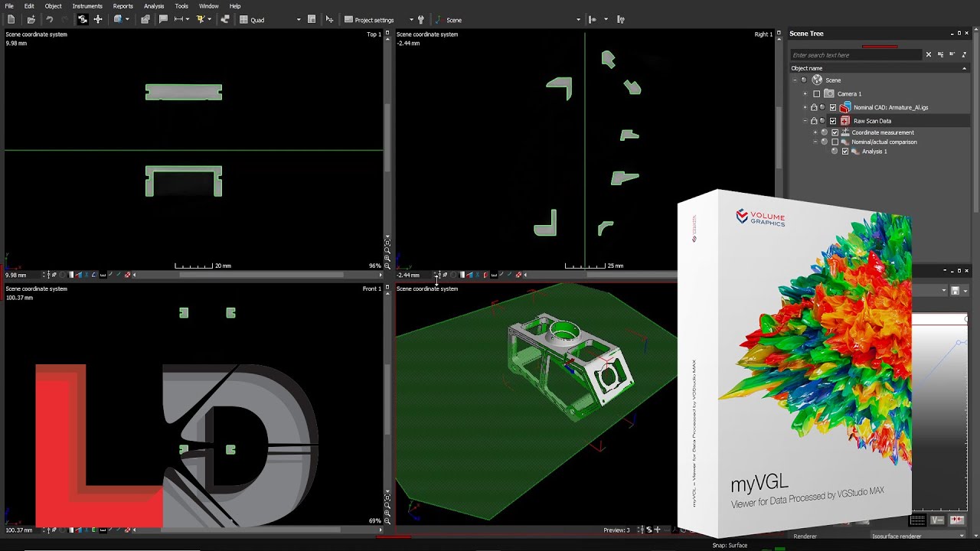This screenshot has height=551, width=980.
Task: Select the rotate mode tool icon
Action: pyautogui.click(x=83, y=19)
